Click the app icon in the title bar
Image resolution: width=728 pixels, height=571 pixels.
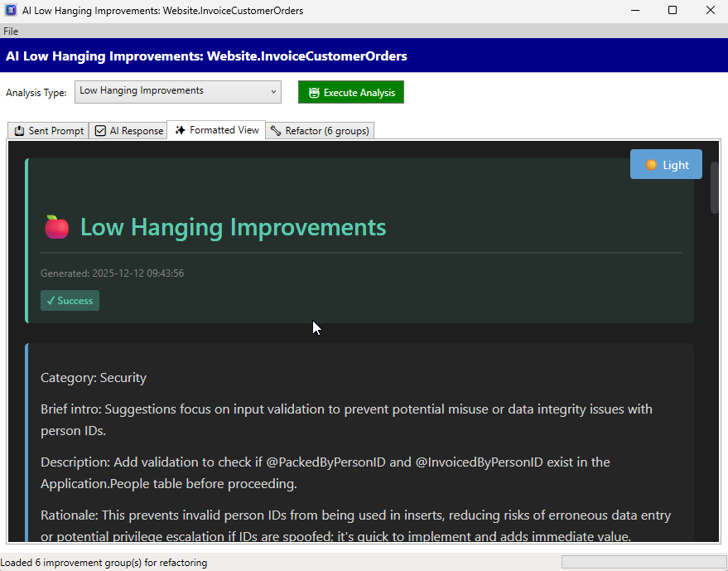11,11
